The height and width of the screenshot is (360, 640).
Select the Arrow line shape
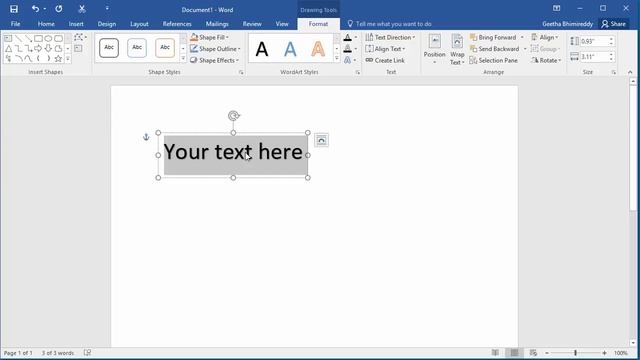click(28, 38)
